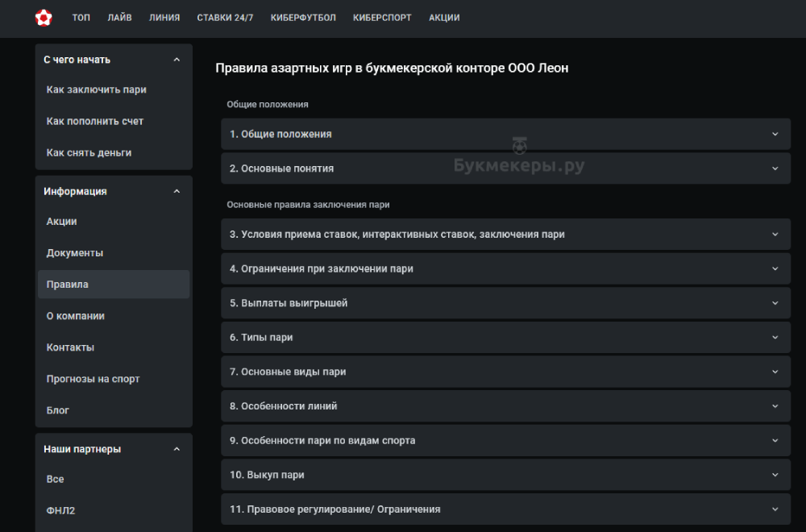Expand '1. Общие положения' chevron
806x532 pixels.
coord(775,134)
